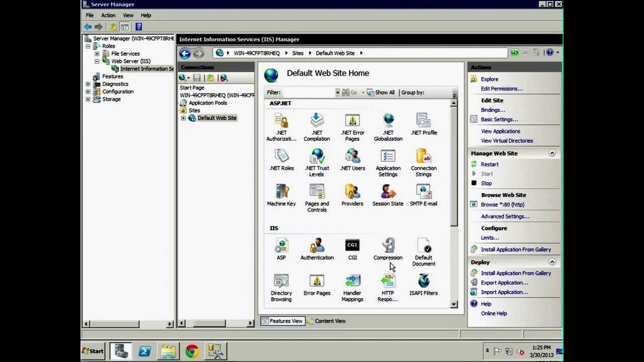
Task: Open Pages and Controls feature
Action: click(316, 198)
